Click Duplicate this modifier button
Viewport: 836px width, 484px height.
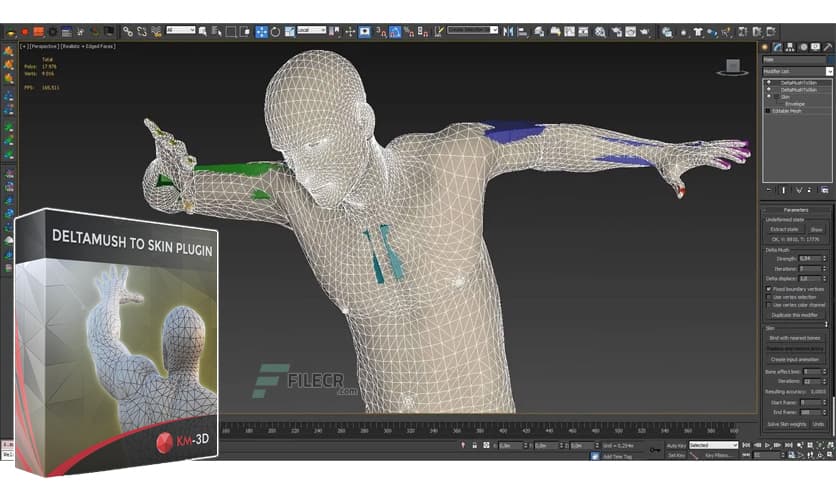click(794, 315)
